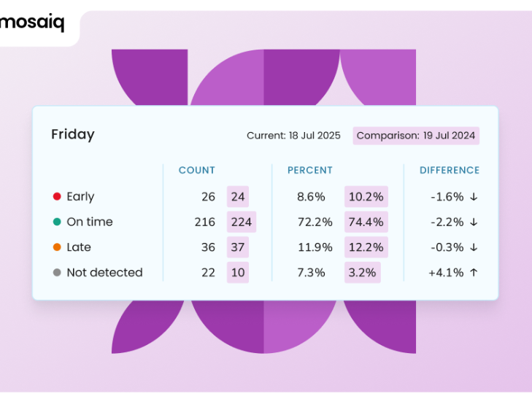Select the Not detected row label
The image size is (532, 399).
tap(104, 273)
